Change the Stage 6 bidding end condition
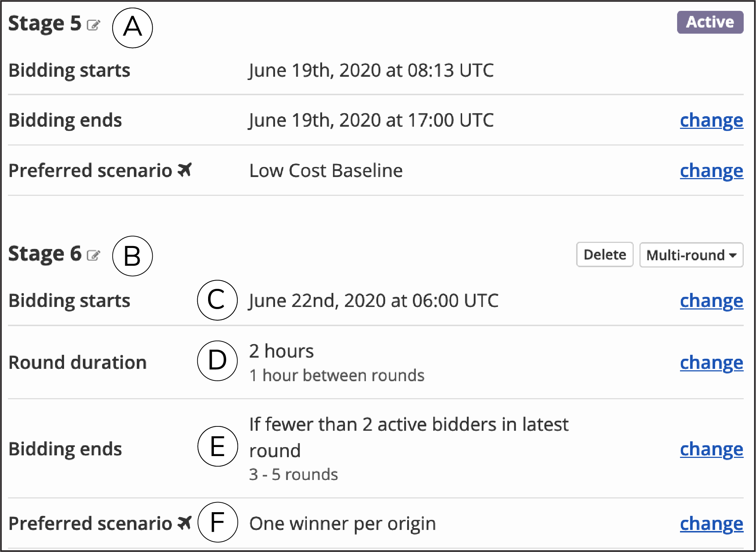Screen dimensions: 756x552 tap(711, 449)
